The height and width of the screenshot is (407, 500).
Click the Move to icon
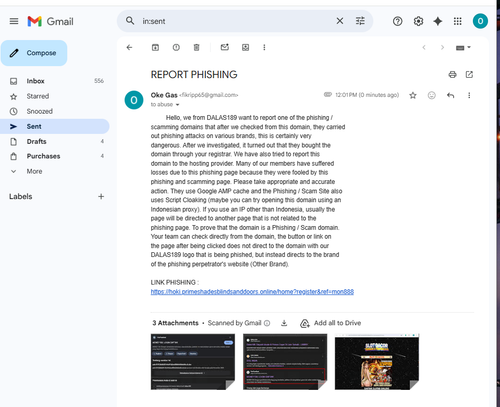point(245,47)
